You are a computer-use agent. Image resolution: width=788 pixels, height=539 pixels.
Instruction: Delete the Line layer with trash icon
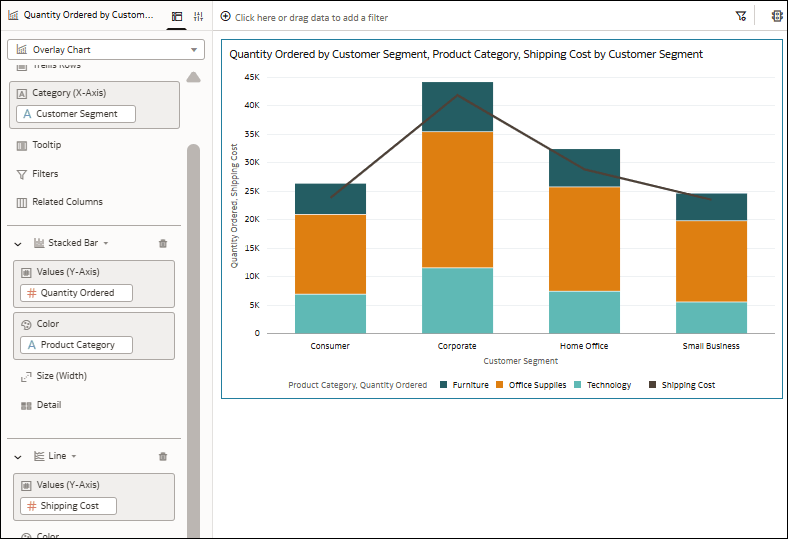pyautogui.click(x=163, y=456)
